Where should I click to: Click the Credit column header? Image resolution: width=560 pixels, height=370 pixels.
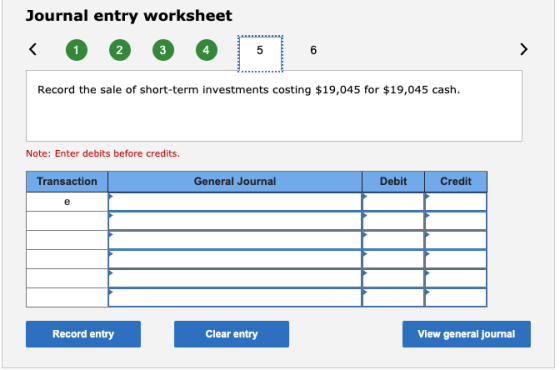click(x=456, y=181)
